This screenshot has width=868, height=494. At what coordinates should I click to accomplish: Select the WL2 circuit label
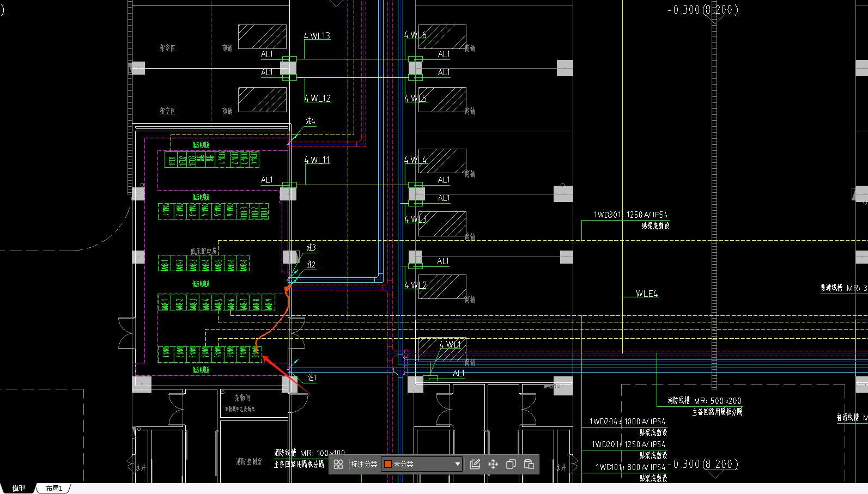416,285
